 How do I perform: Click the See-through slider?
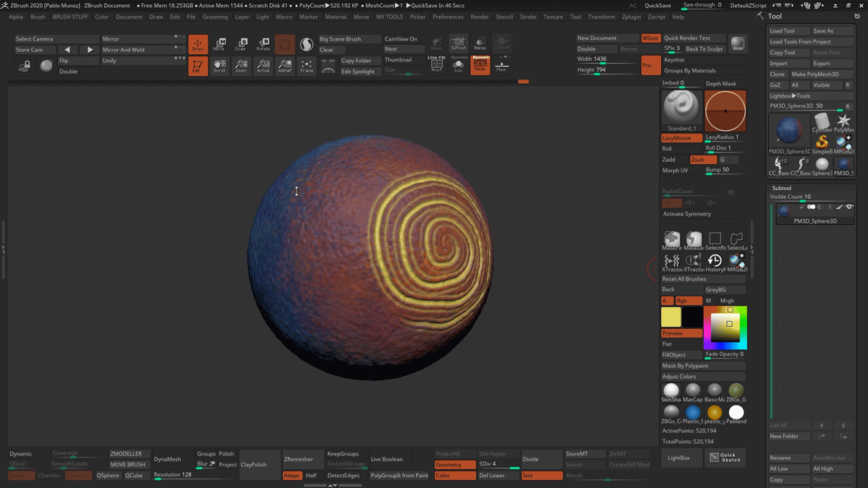click(701, 6)
